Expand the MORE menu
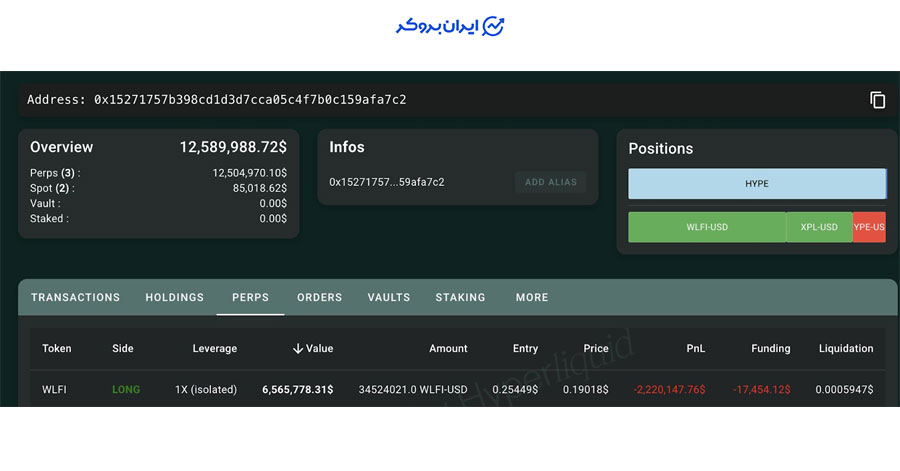The width and height of the screenshot is (900, 471). pyautogui.click(x=532, y=297)
